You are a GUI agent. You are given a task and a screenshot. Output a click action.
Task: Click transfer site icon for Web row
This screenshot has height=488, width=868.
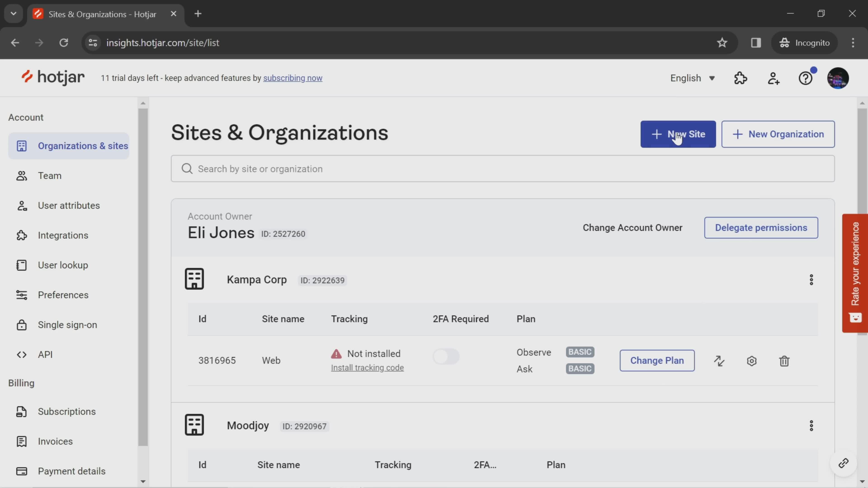(719, 361)
